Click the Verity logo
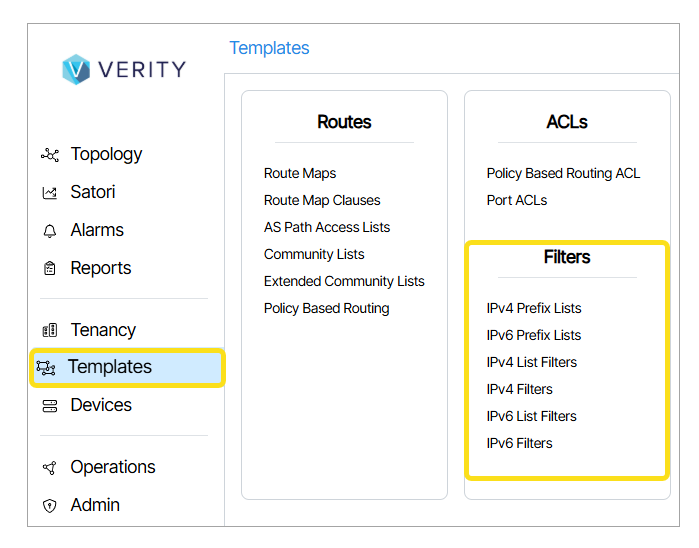Viewport: 699px width, 548px height. click(x=123, y=69)
